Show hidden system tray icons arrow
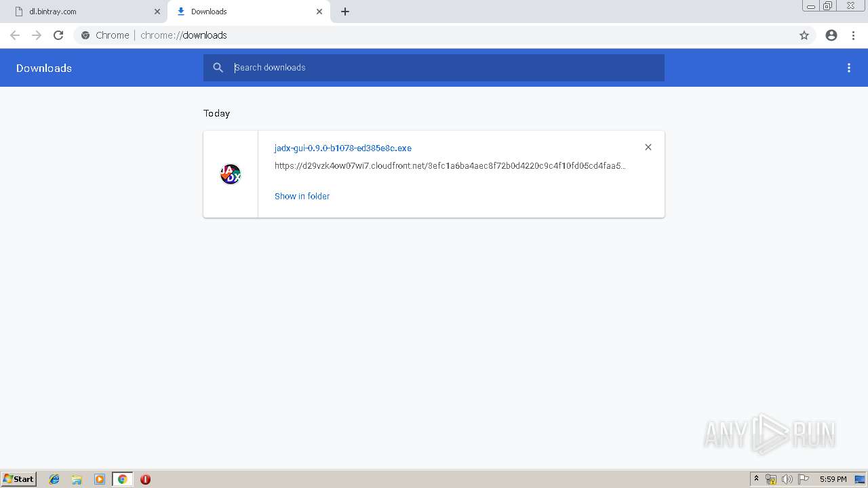This screenshot has width=868, height=488. click(756, 479)
